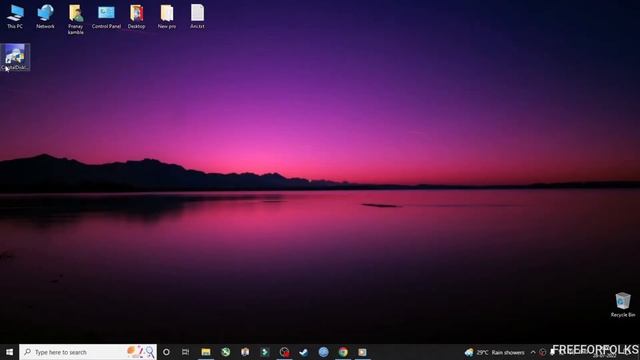Screen dimensions: 640x360
Task: Open the red-black round taskbar app
Action: click(284, 352)
